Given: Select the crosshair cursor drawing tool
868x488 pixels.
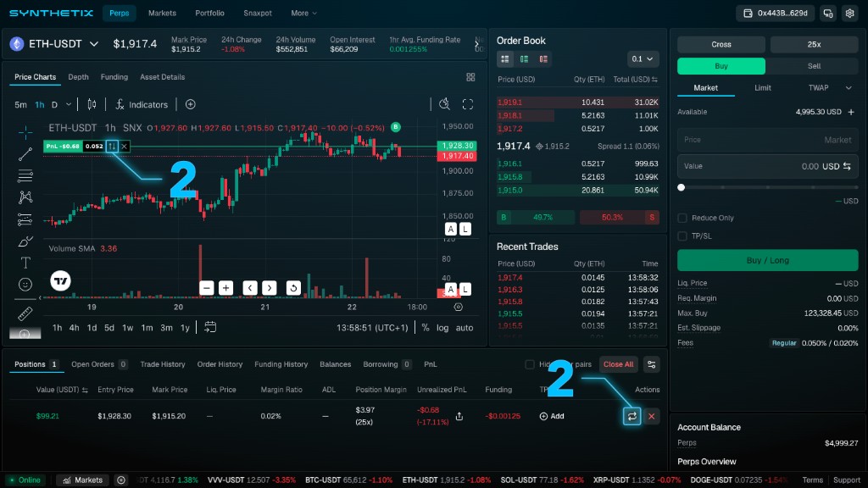Looking at the screenshot, I should pos(25,132).
